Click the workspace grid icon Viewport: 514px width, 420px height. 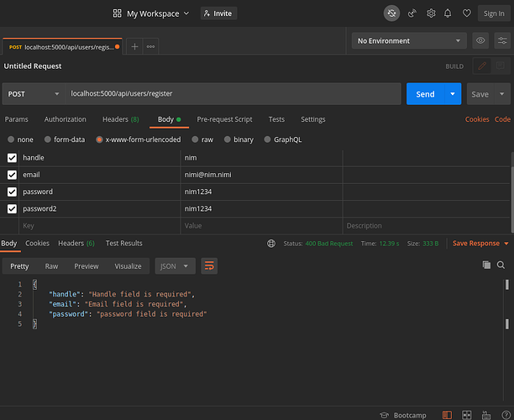117,13
